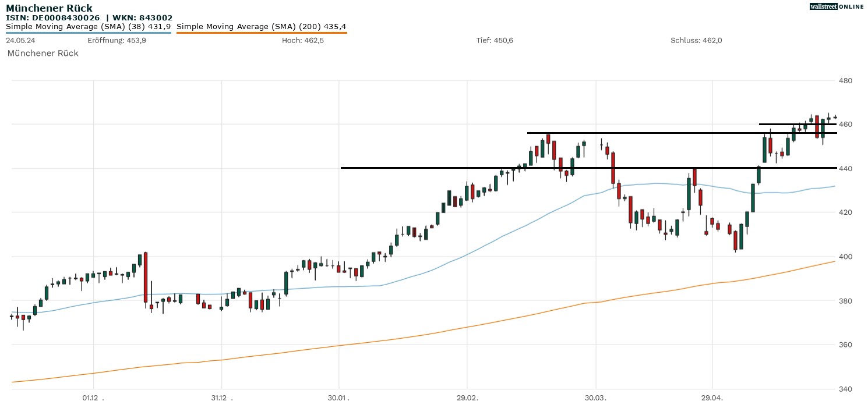Select the SMA (200) legend label
The image size is (868, 401).
(x=261, y=27)
